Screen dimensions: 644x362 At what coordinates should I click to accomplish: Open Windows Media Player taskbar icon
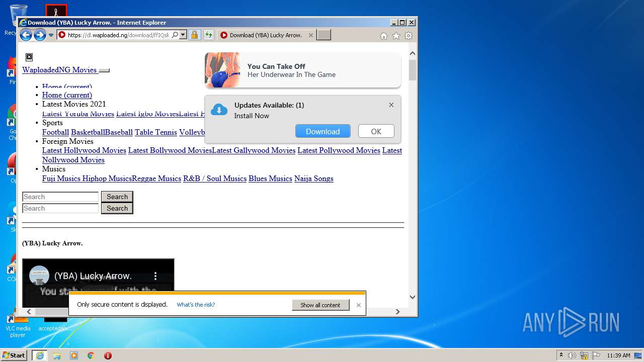(74, 355)
